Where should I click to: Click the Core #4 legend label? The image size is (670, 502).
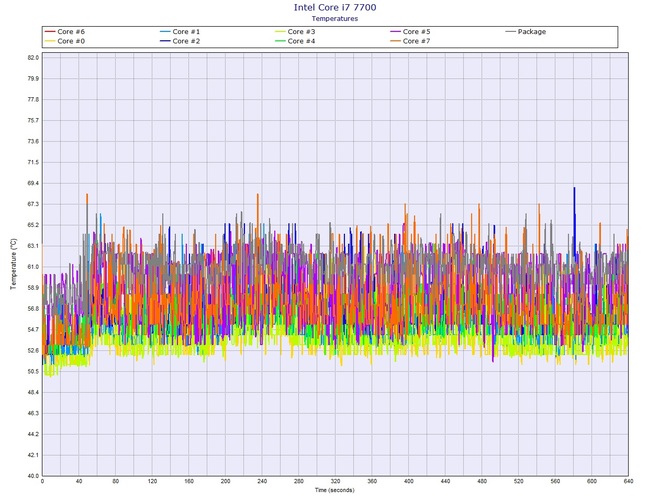tap(301, 41)
